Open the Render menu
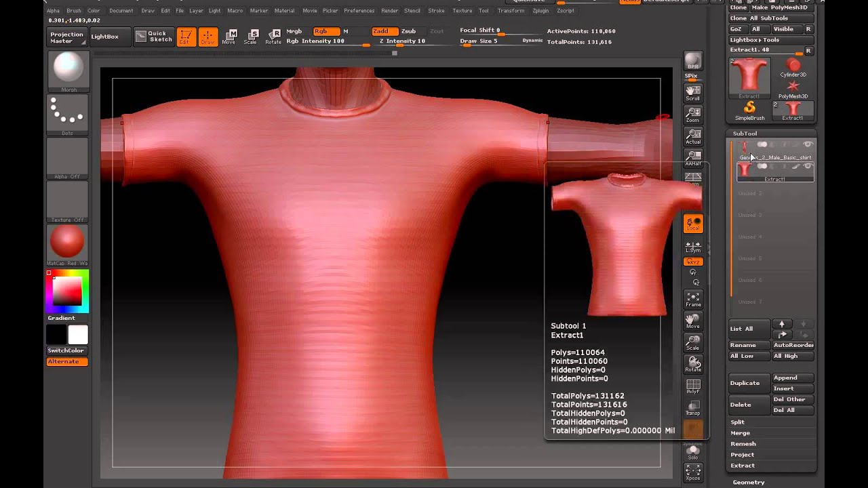This screenshot has height=488, width=868. click(x=390, y=11)
